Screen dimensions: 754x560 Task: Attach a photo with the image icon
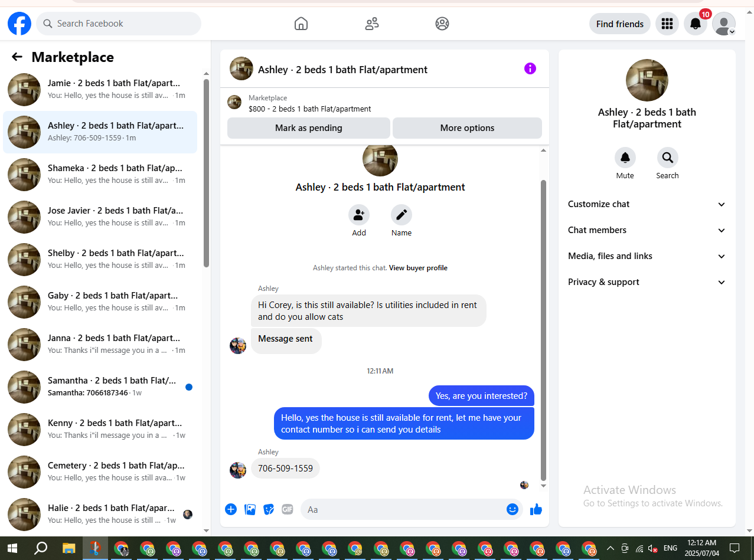tap(250, 509)
